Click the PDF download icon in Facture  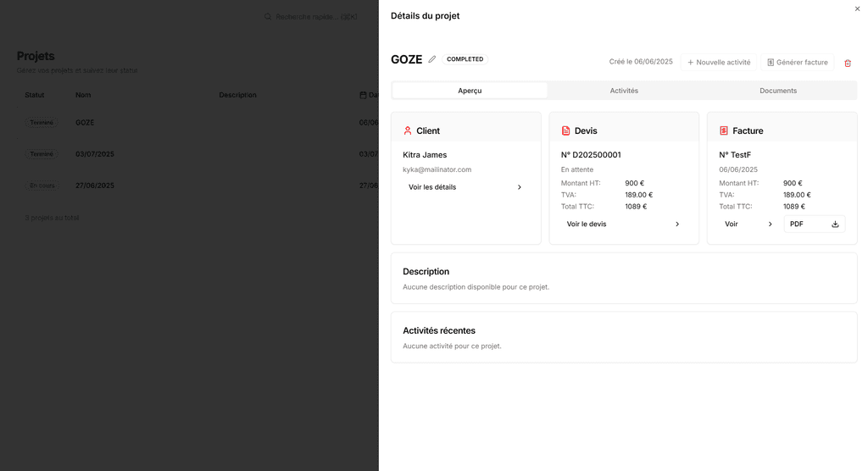click(835, 224)
